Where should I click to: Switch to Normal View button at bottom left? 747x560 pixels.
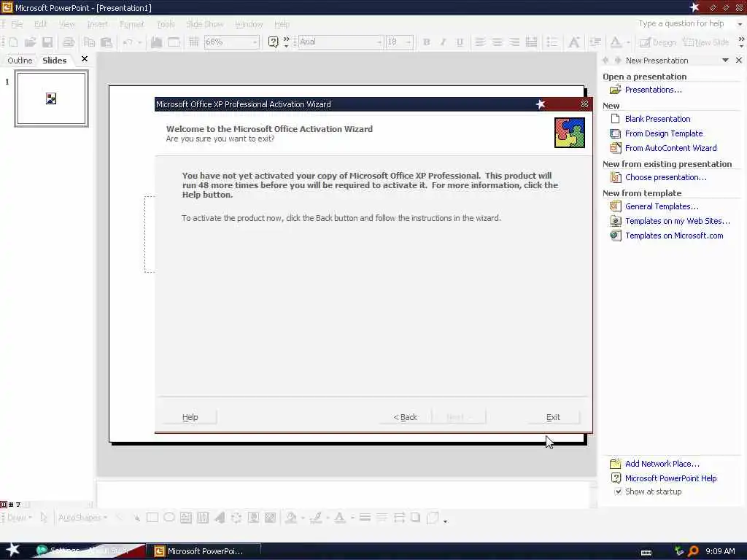tap(4, 505)
